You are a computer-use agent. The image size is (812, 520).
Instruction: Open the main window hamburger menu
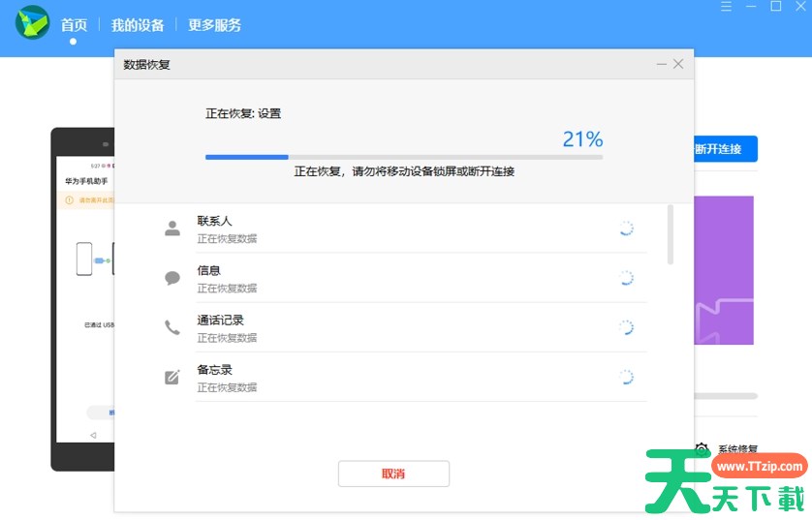(x=727, y=7)
